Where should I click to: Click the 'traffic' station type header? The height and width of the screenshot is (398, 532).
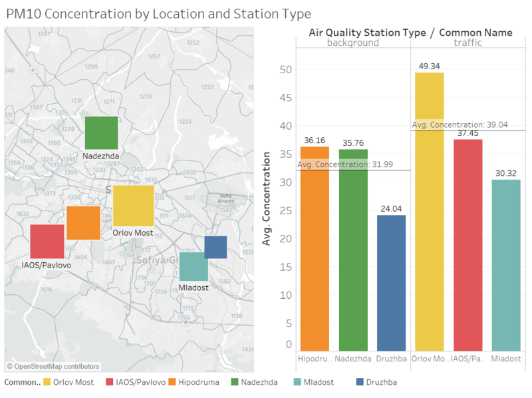pos(467,43)
